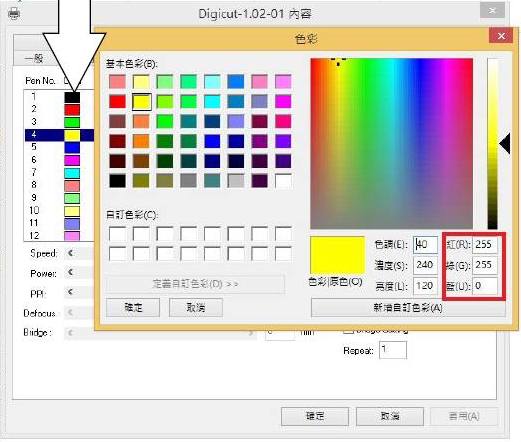Pick black in basic colors grid
Viewport: 521px width, 442px height.
point(117,181)
